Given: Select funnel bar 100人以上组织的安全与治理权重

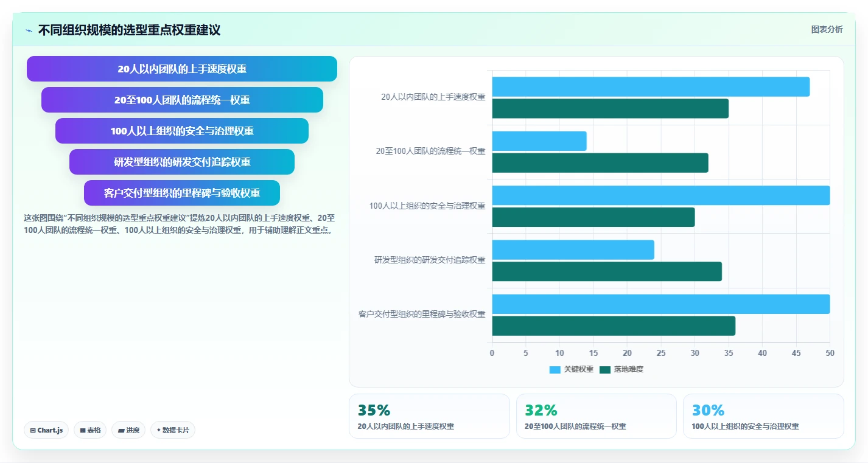Looking at the screenshot, I should [x=182, y=131].
